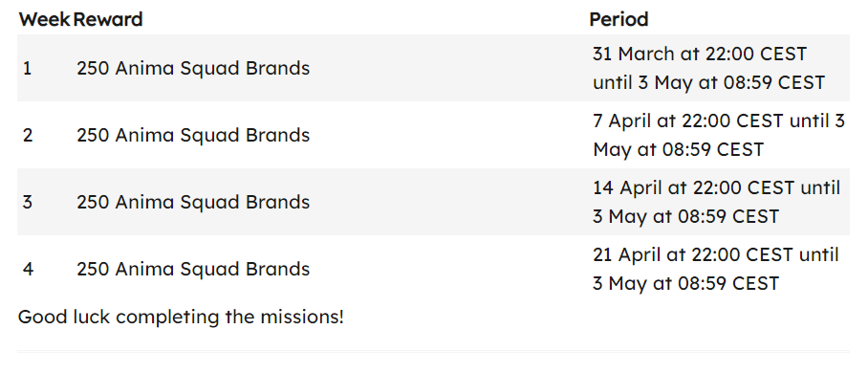
Task: Select week number 4 cell
Action: click(29, 270)
